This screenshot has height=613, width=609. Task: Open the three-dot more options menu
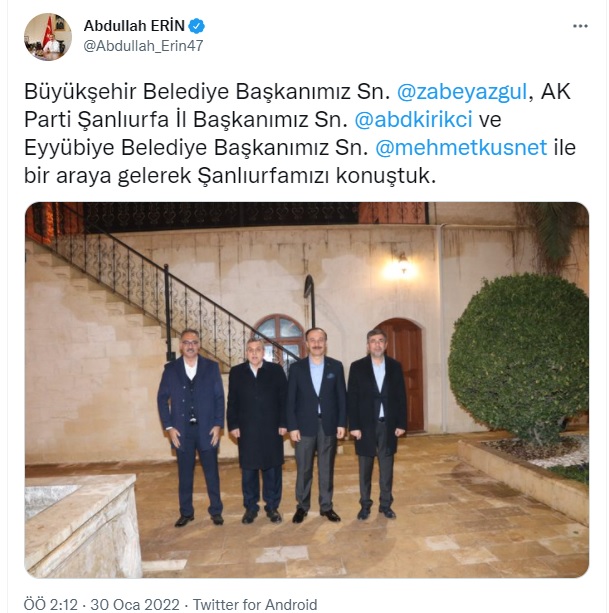point(580,26)
